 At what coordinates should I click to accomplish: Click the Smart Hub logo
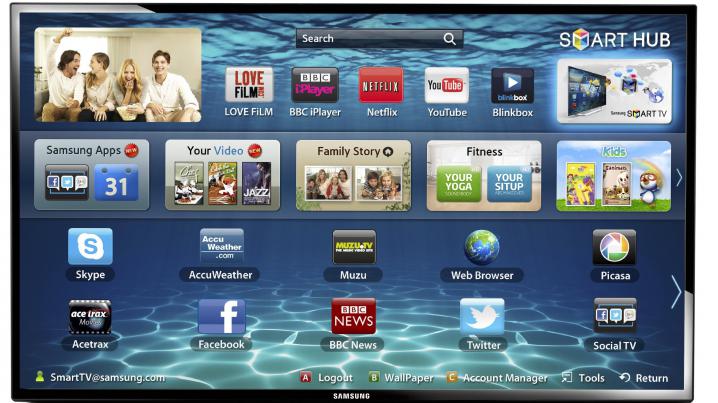[x=615, y=39]
